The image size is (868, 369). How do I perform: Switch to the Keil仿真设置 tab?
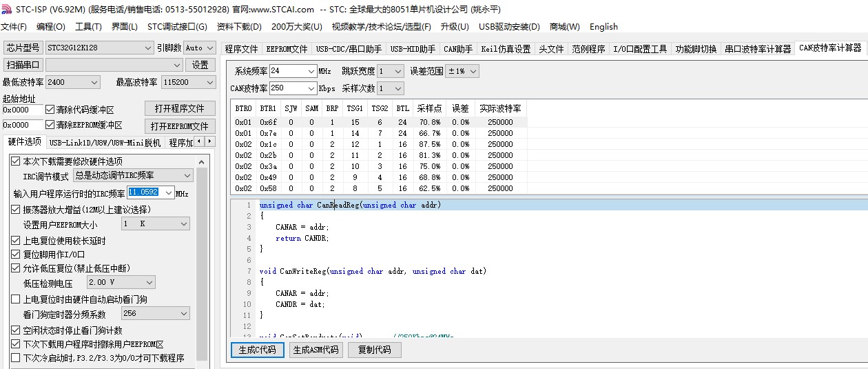coord(506,49)
